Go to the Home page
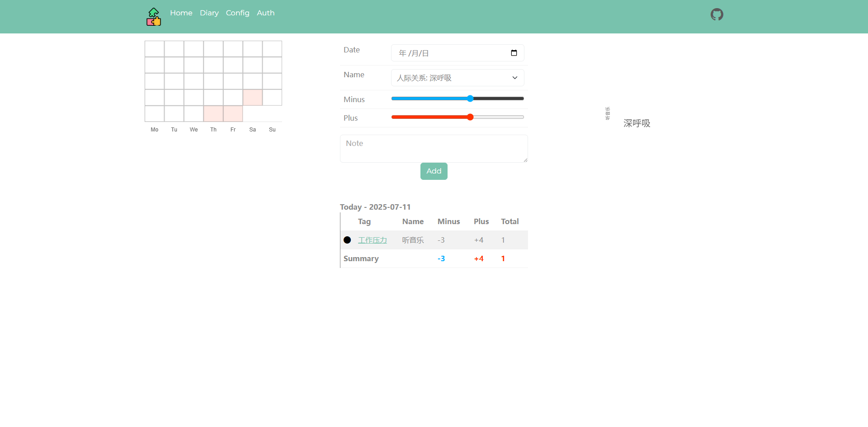 [x=181, y=13]
